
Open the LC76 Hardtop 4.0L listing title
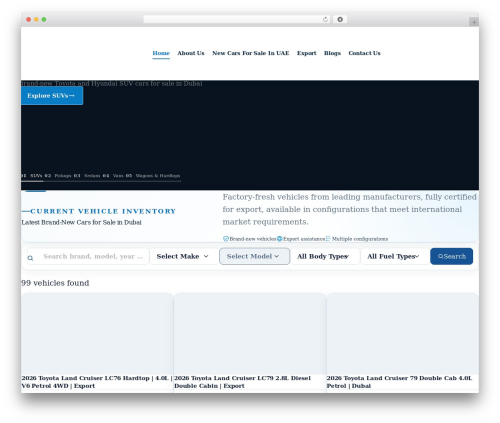[x=97, y=382]
